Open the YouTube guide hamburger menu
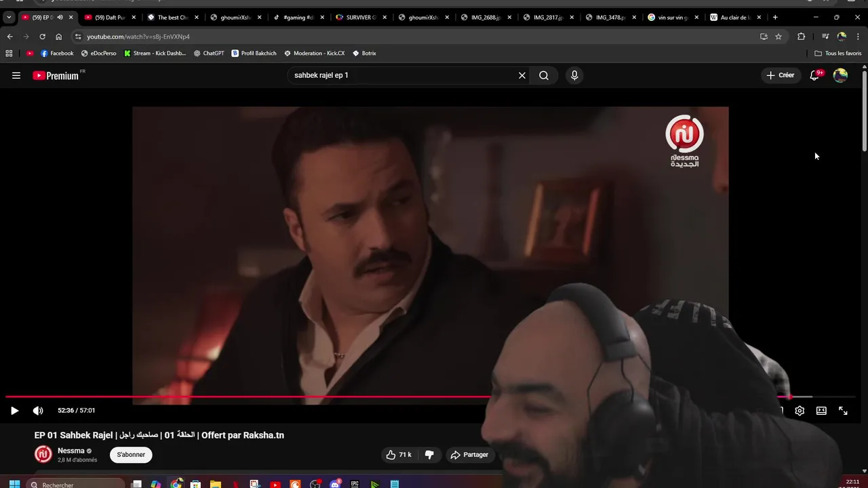868x488 pixels. pos(16,75)
